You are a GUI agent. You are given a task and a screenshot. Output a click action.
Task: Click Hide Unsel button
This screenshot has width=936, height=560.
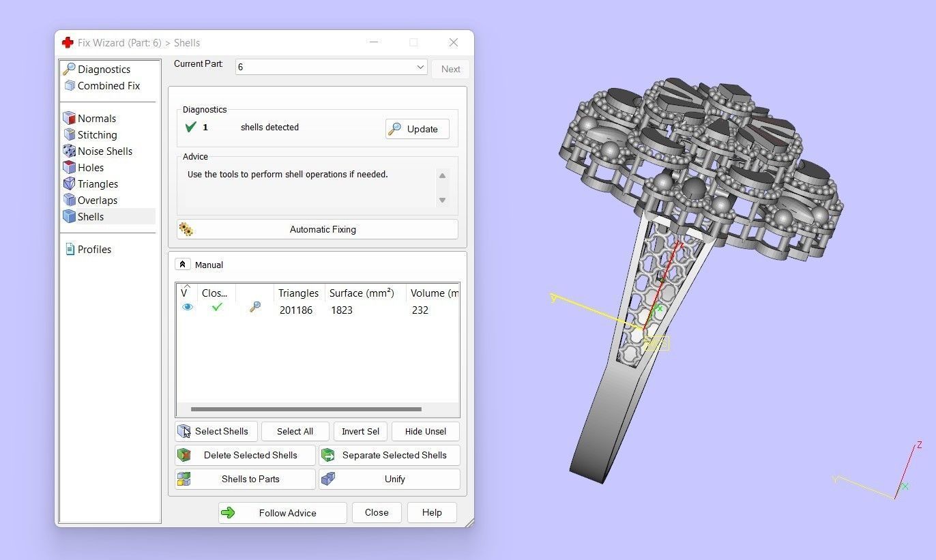click(426, 431)
